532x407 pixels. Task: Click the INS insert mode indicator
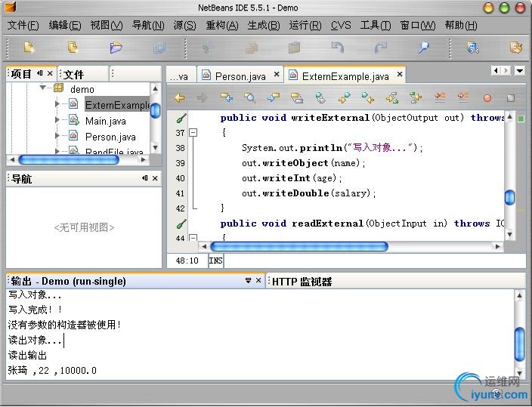[x=216, y=261]
